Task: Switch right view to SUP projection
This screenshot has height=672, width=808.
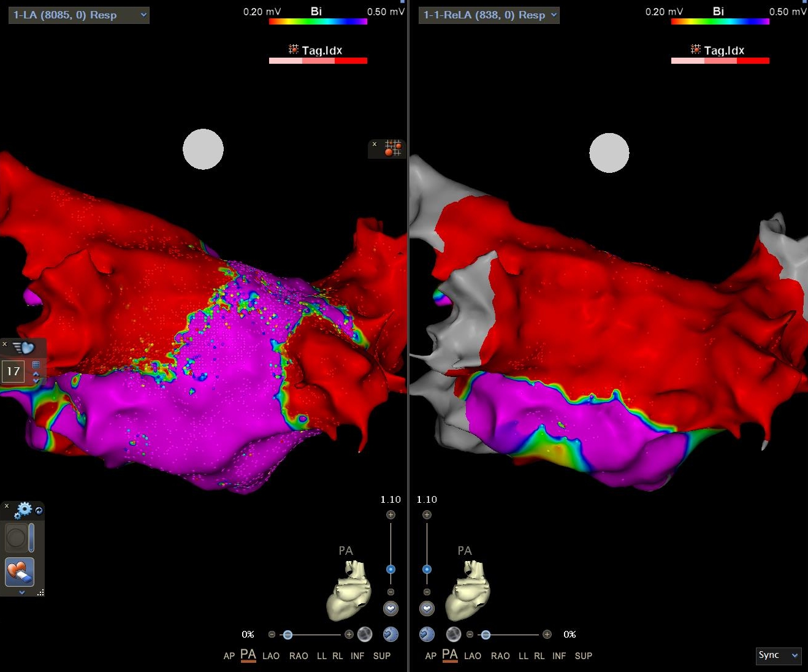Action: point(583,656)
